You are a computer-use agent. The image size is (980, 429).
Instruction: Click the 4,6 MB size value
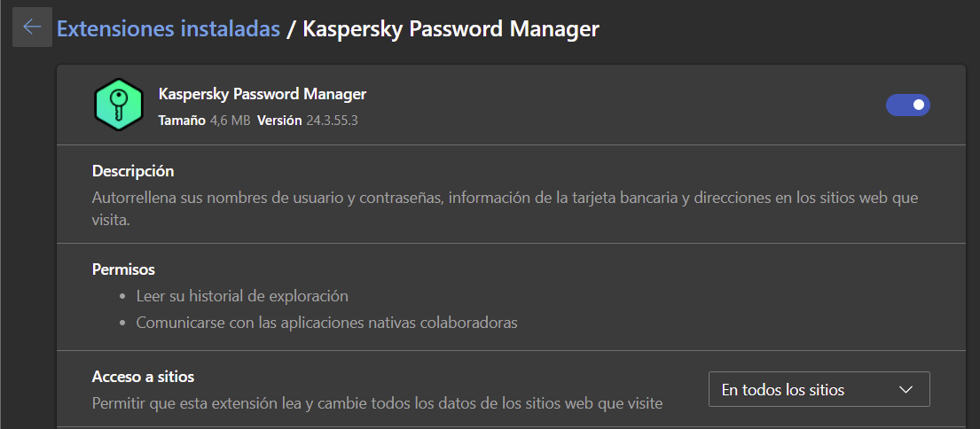tap(230, 120)
